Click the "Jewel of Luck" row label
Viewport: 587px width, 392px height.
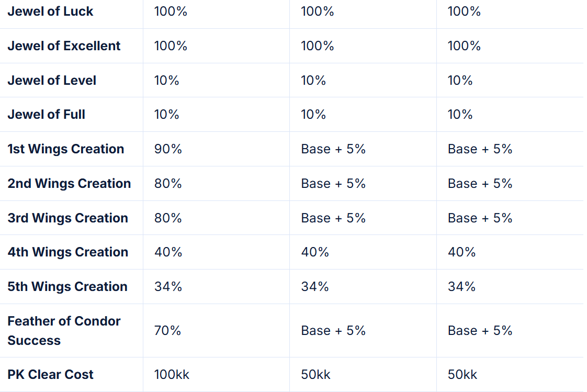pyautogui.click(x=50, y=12)
